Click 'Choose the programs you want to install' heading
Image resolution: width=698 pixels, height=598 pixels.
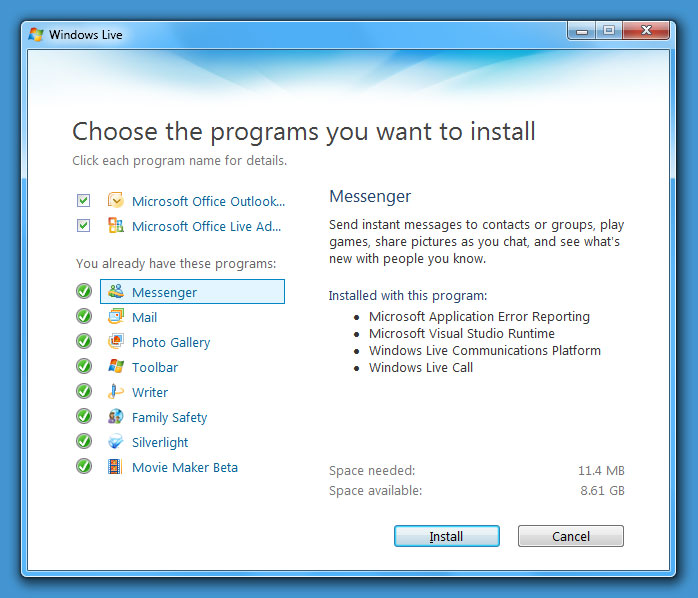pyautogui.click(x=304, y=132)
